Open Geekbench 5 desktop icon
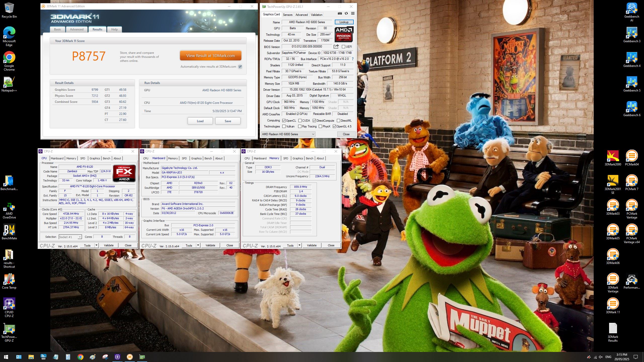This screenshot has width=644, height=362. pos(631,84)
